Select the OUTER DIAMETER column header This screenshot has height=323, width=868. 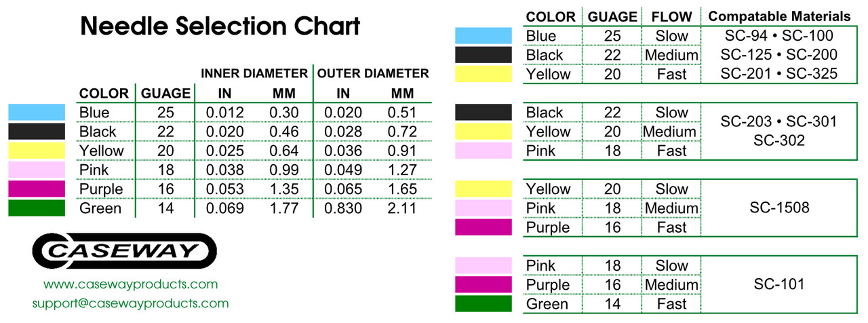click(373, 73)
